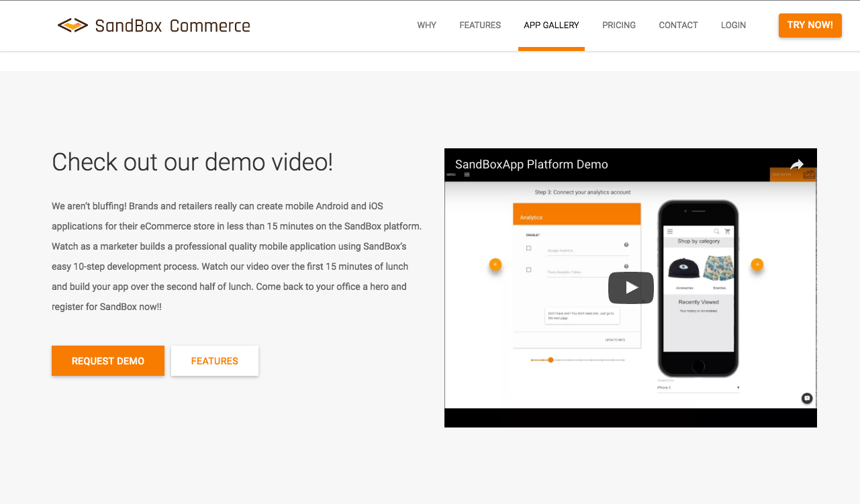The height and width of the screenshot is (504, 860).
Task: Click the SandBoxApp Platform Demo video title
Action: pyautogui.click(x=532, y=164)
